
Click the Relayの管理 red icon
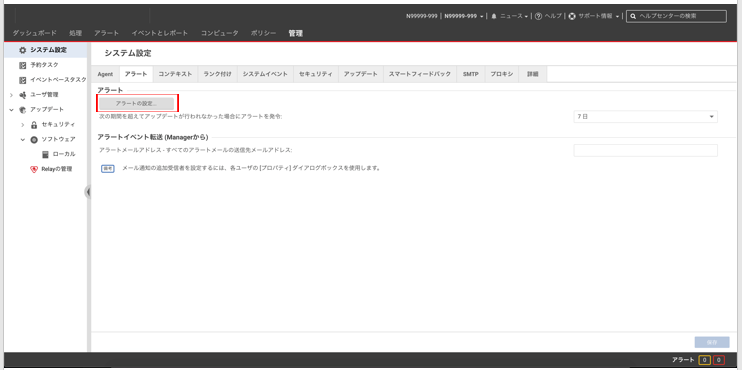click(34, 169)
